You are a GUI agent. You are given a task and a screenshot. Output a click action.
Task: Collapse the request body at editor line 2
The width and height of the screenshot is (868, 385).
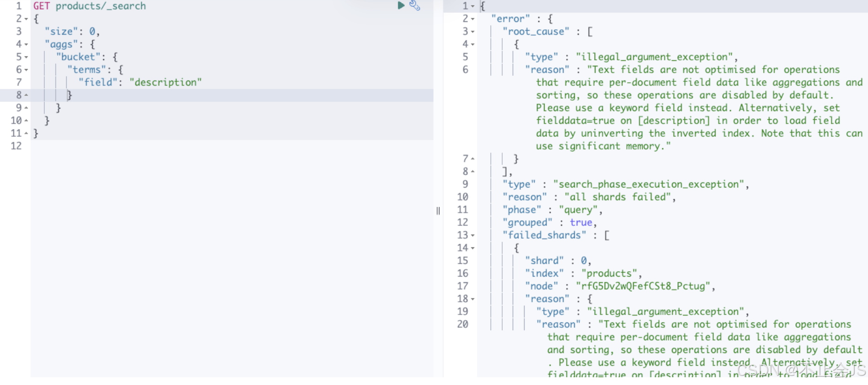coord(26,19)
